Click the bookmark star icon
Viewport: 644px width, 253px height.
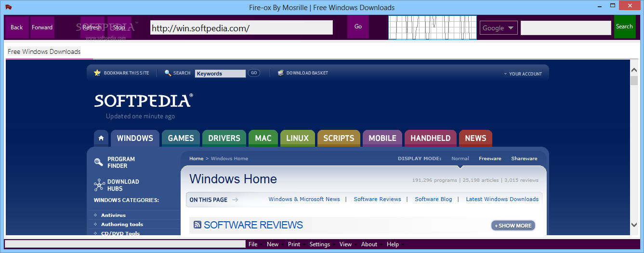(97, 73)
